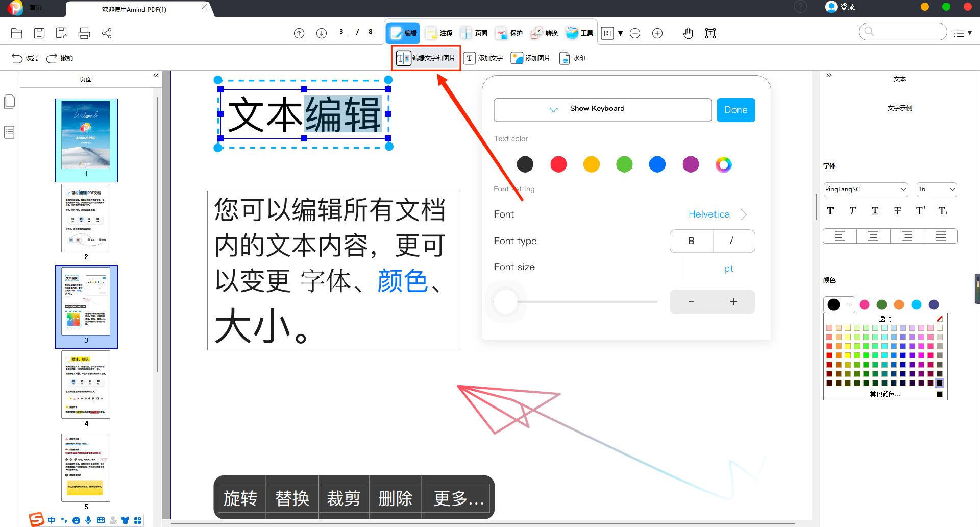Image resolution: width=980 pixels, height=527 pixels.
Task: Click the Done button in the popup
Action: (x=736, y=109)
